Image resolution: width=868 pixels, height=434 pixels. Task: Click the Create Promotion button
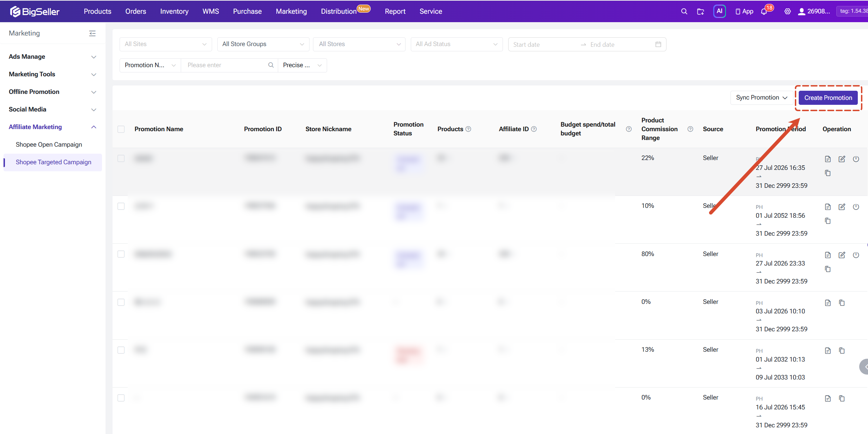pos(828,98)
